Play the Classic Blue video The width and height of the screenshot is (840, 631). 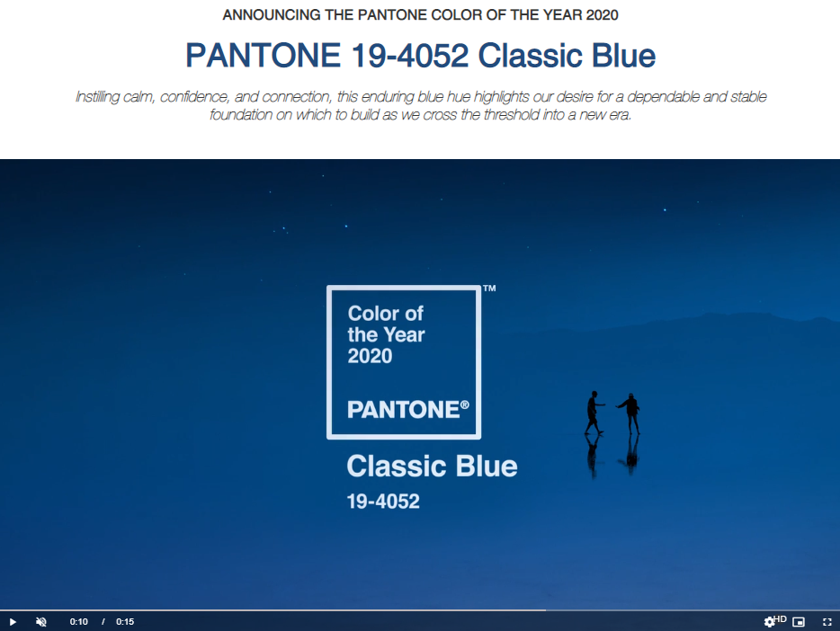pos(13,621)
